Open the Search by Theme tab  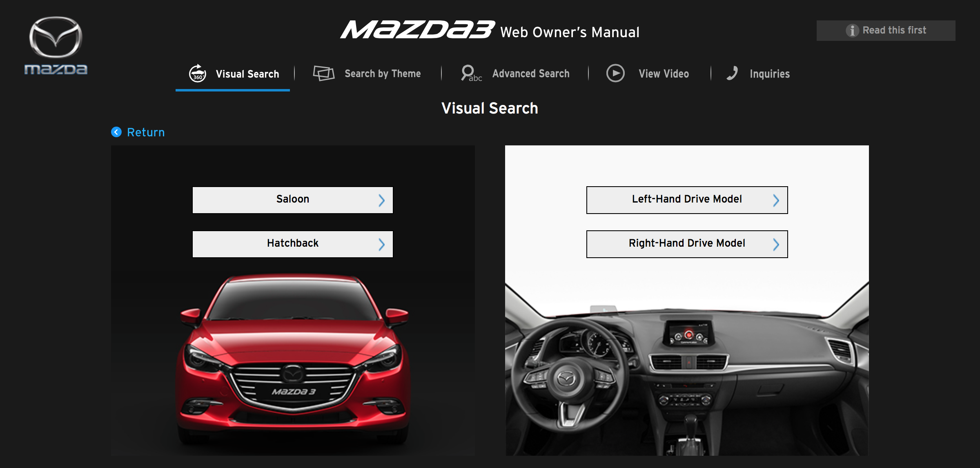pyautogui.click(x=382, y=74)
